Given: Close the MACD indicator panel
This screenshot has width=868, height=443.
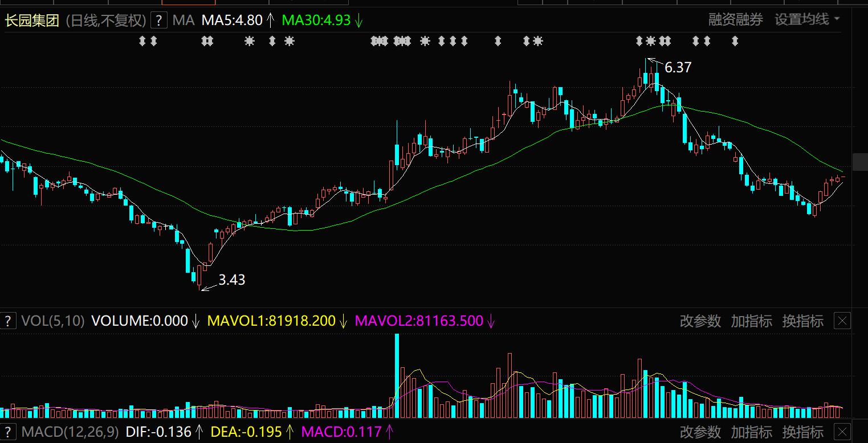Looking at the screenshot, I should [x=842, y=432].
